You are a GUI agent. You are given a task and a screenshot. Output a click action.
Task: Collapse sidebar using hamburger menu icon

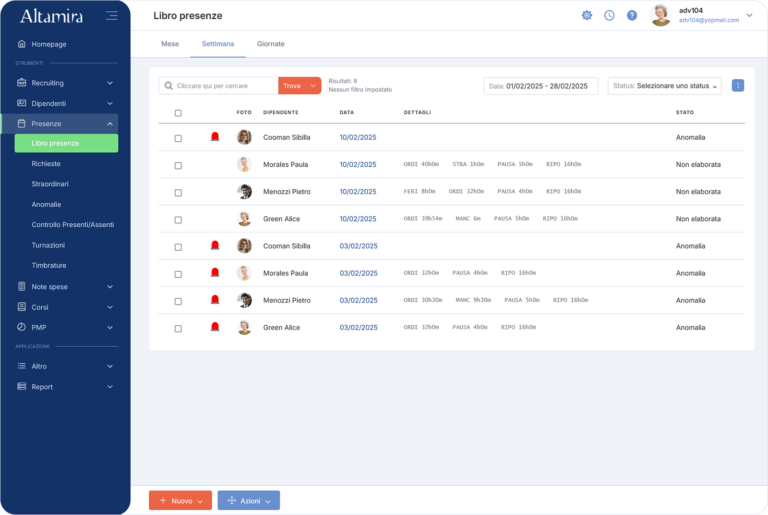click(111, 15)
